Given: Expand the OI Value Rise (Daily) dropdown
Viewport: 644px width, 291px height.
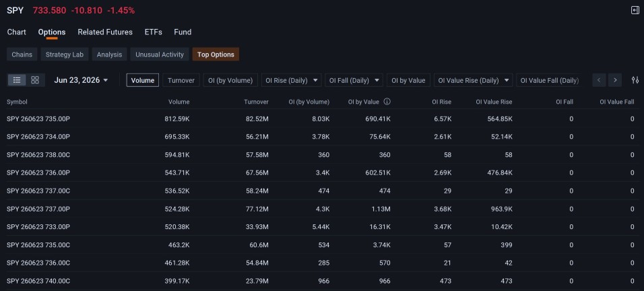Looking at the screenshot, I should 473,80.
